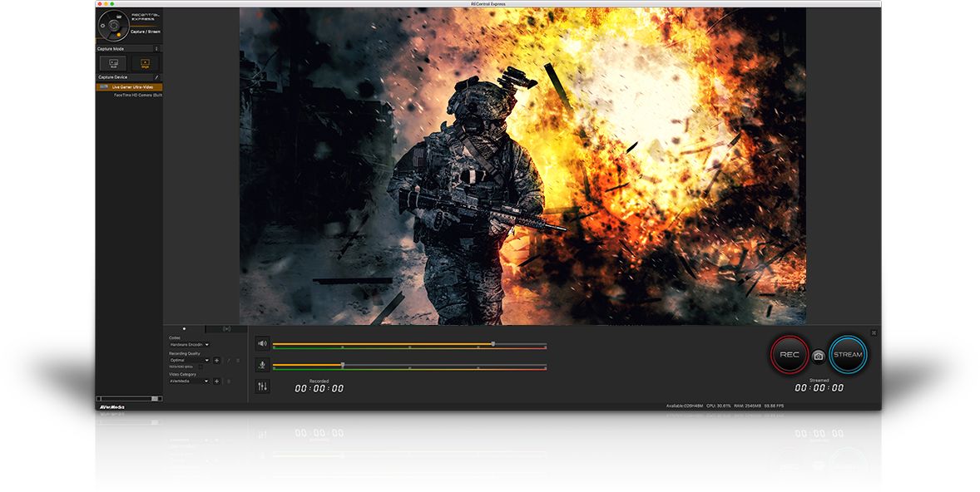Viewport: 980px width, 492px height.
Task: Take a snapshot with the camera icon
Action: click(819, 356)
